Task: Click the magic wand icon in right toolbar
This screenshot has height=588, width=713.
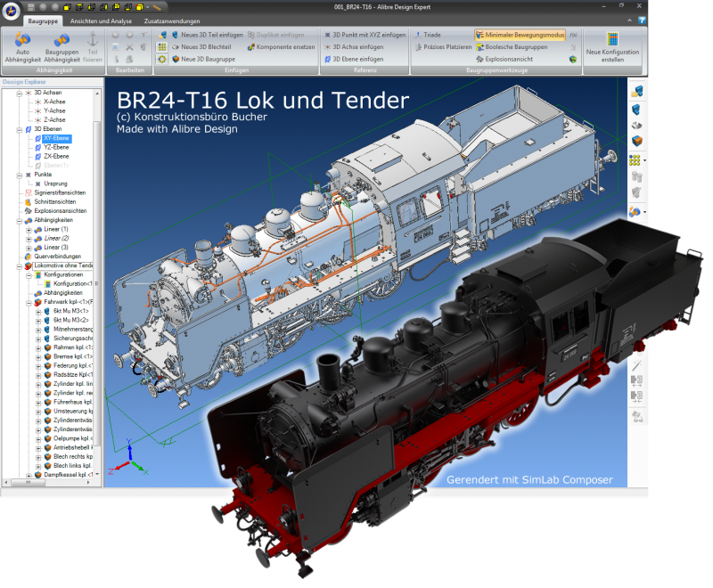Action: (636, 365)
